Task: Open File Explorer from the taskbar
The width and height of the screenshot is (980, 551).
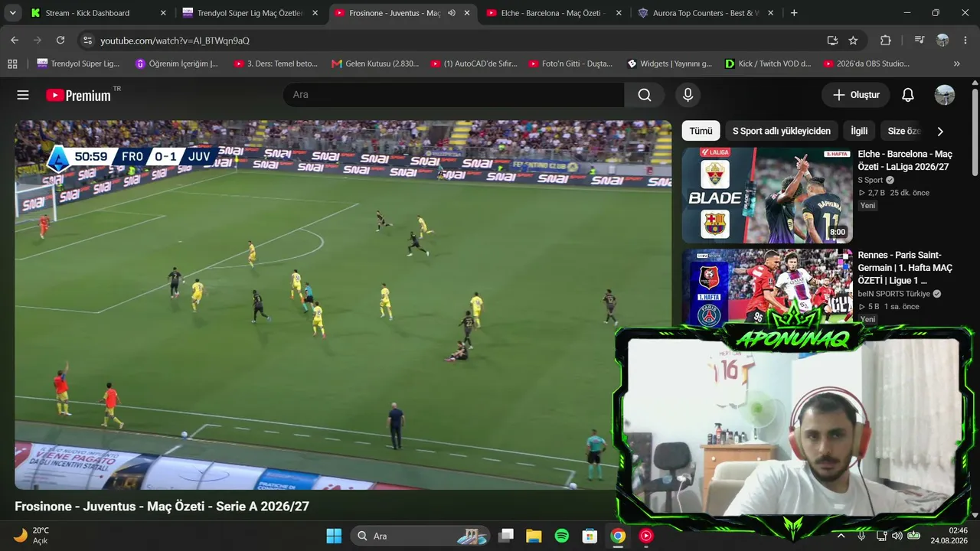Action: coord(534,536)
